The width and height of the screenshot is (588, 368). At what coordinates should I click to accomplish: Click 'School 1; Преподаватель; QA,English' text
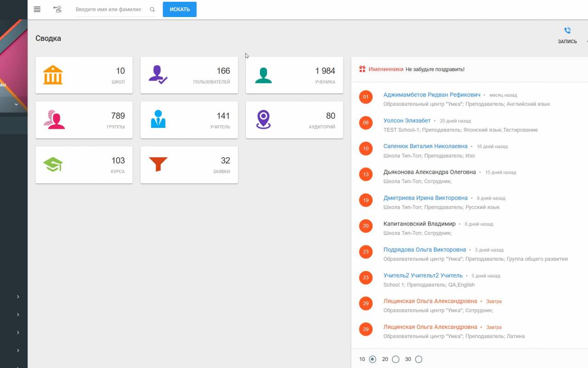tap(429, 285)
